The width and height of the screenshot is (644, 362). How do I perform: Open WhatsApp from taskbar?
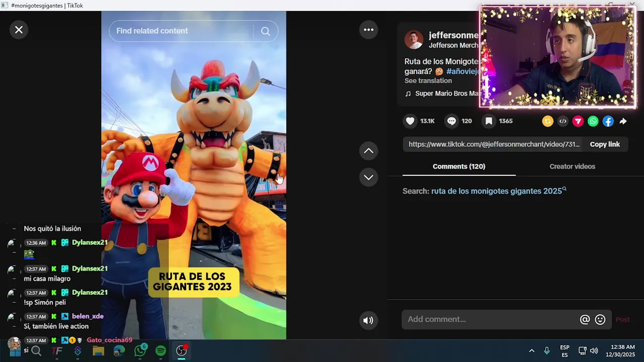click(140, 351)
